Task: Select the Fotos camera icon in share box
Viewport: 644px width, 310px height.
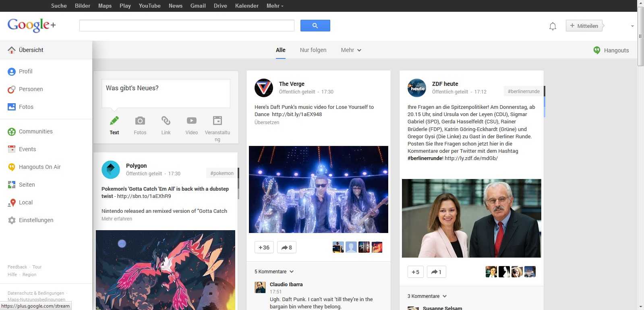Action: (x=140, y=121)
